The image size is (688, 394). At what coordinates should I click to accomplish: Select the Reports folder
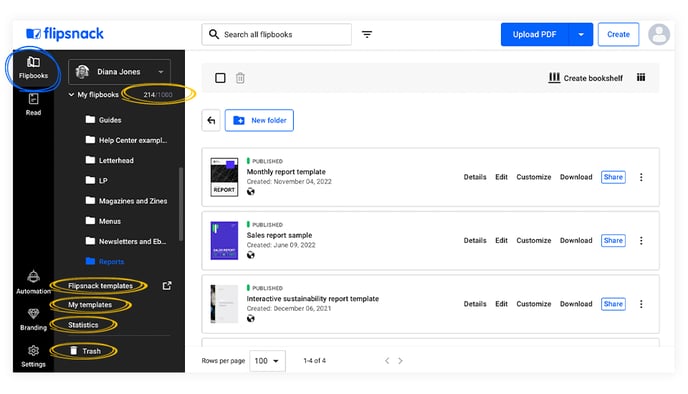105,261
